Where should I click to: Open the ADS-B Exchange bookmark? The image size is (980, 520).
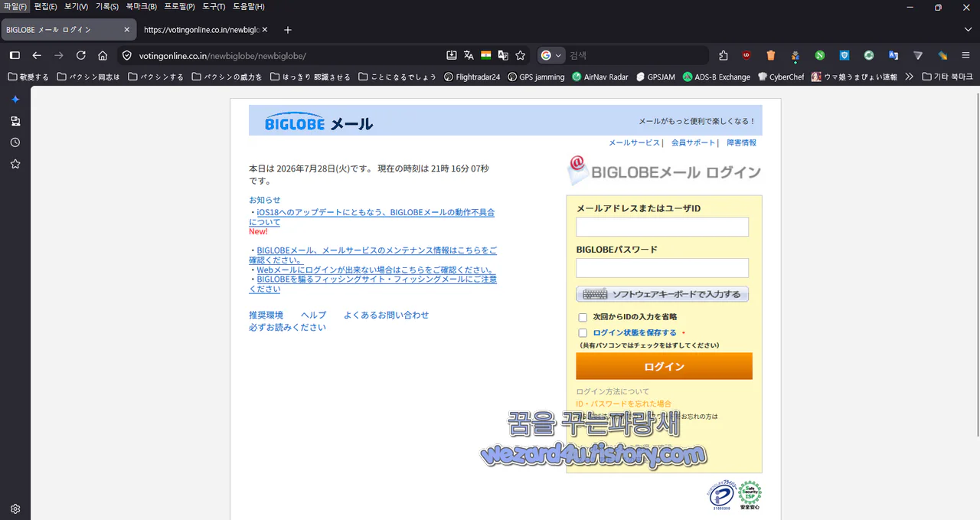(717, 77)
